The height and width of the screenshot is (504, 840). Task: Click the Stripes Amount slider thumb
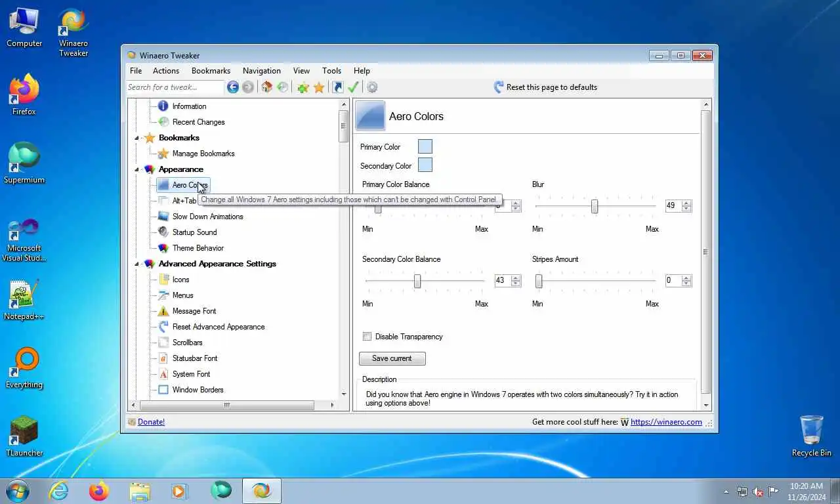coord(539,282)
